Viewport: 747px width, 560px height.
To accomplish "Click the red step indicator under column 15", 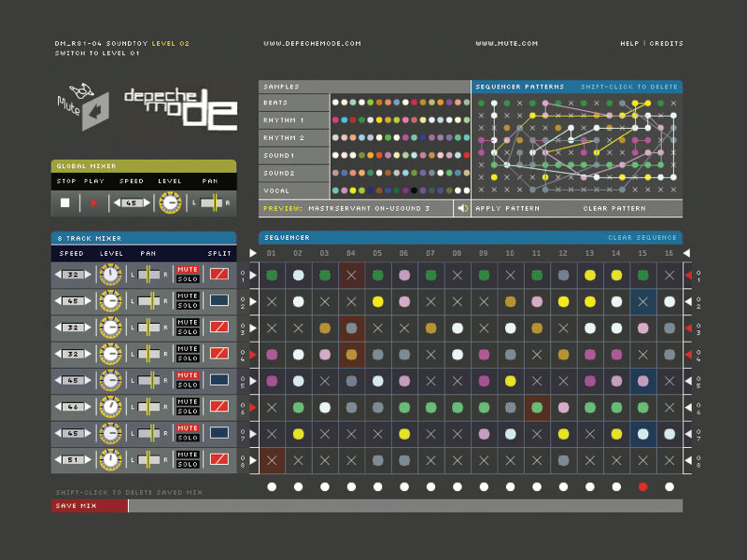I will tap(642, 486).
